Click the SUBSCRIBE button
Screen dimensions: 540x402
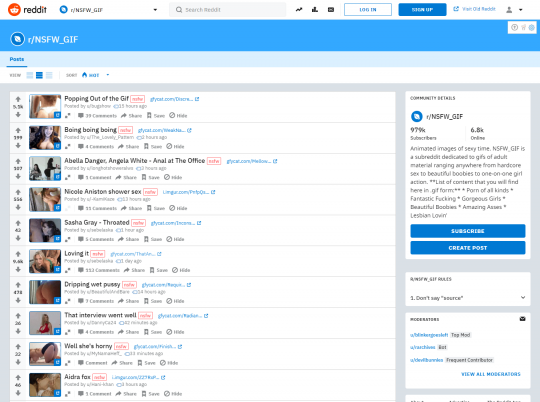(x=468, y=231)
